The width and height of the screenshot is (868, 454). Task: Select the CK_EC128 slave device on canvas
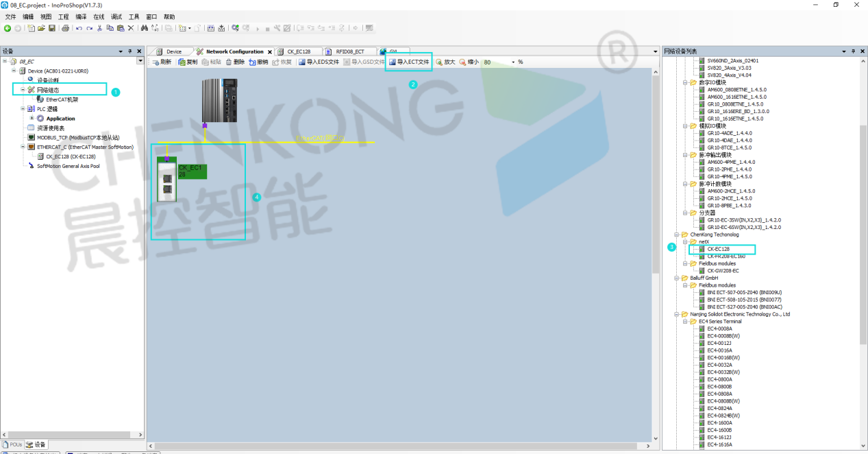[166, 180]
